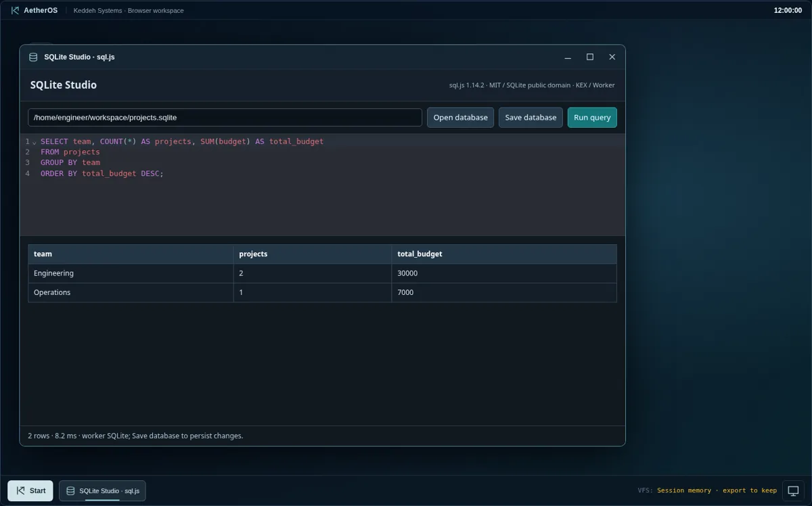Image resolution: width=812 pixels, height=506 pixels.
Task: Click the Save database button
Action: click(531, 117)
